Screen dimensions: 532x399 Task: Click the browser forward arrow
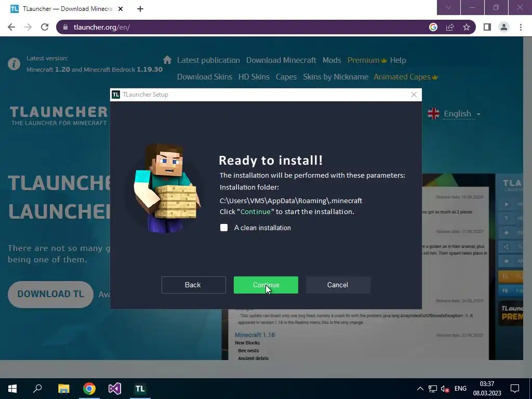pyautogui.click(x=28, y=27)
